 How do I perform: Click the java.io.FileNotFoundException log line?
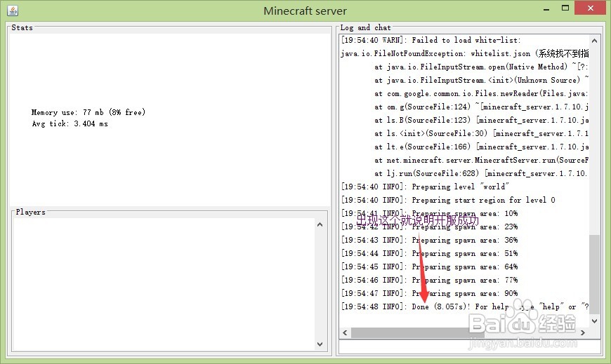464,53
